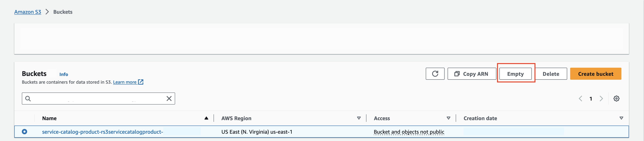Open the Access column filter
This screenshot has width=644, height=141.
(449, 118)
